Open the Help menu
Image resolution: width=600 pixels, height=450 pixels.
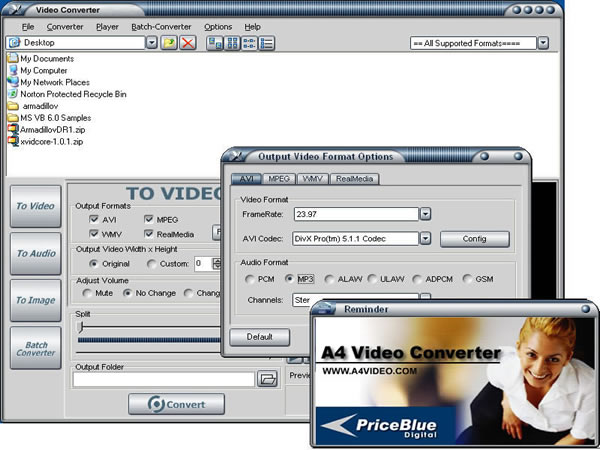253,27
